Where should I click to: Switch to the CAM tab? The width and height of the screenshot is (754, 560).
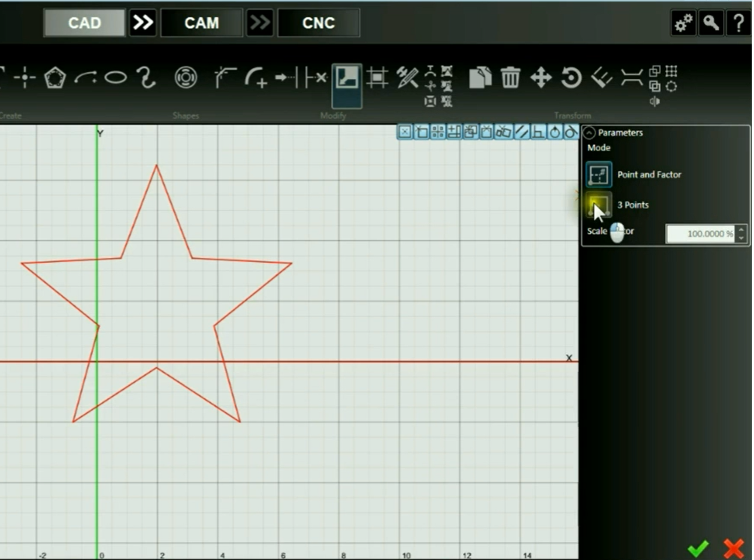coord(201,23)
